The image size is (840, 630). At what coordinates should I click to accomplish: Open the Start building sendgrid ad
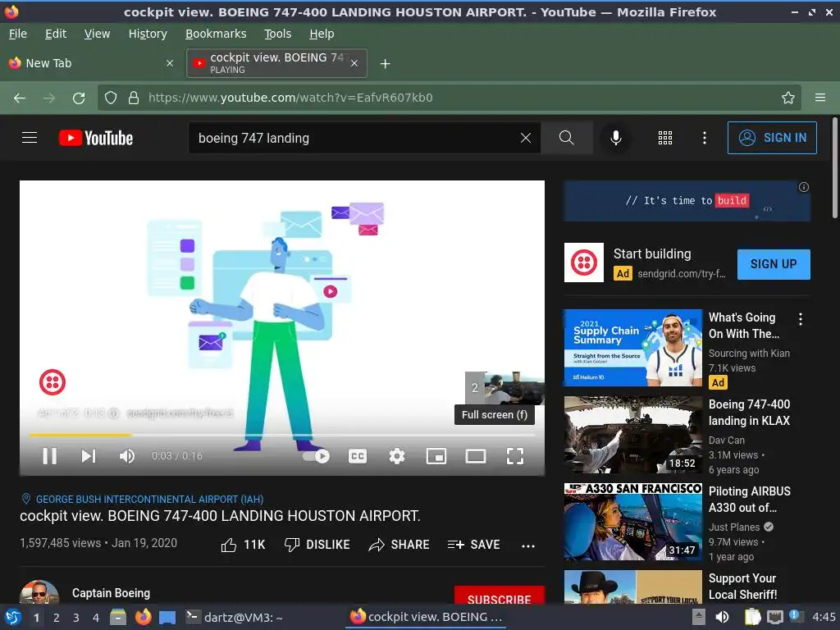pos(652,253)
